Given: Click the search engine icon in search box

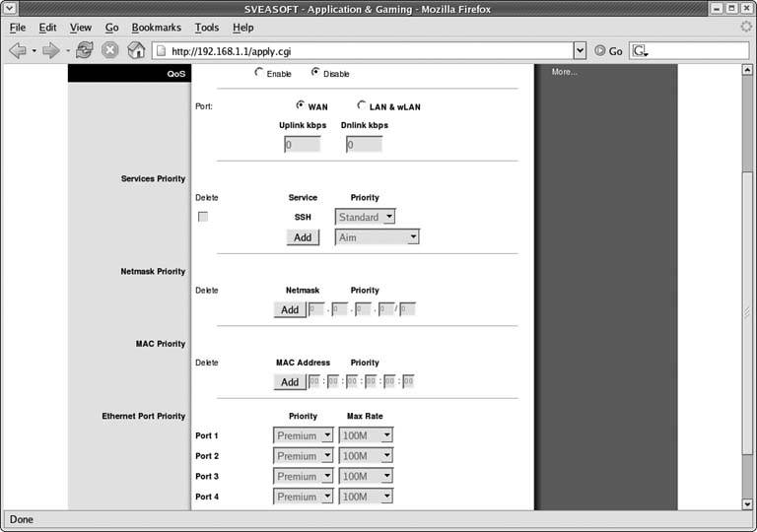Looking at the screenshot, I should [640, 50].
